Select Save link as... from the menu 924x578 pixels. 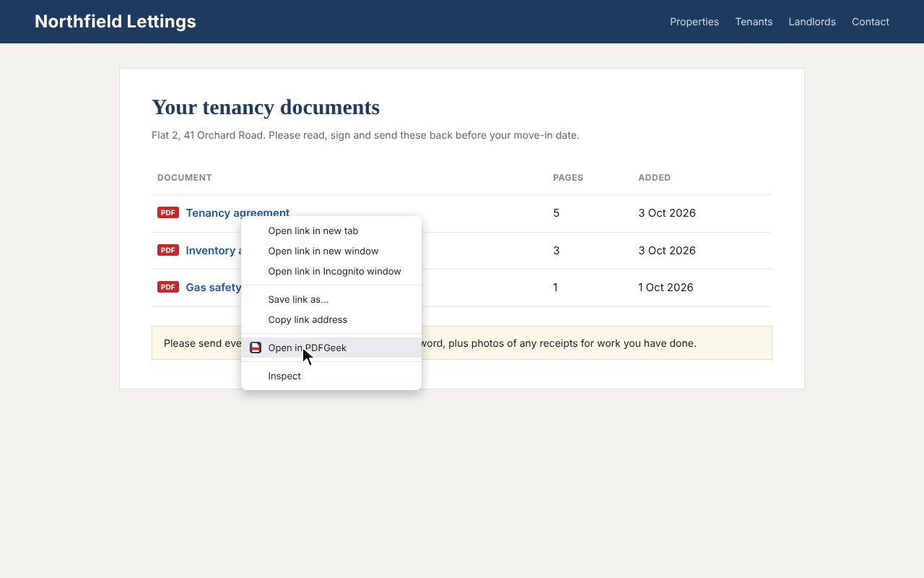[x=331, y=300]
